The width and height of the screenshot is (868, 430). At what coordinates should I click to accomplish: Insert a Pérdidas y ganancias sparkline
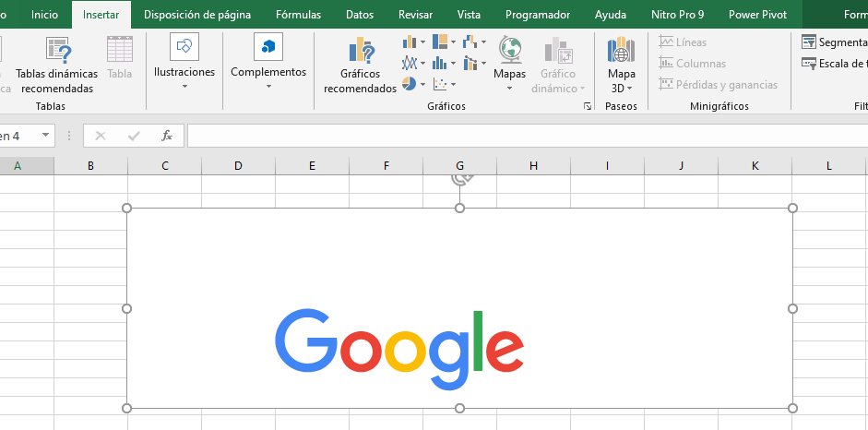point(718,85)
